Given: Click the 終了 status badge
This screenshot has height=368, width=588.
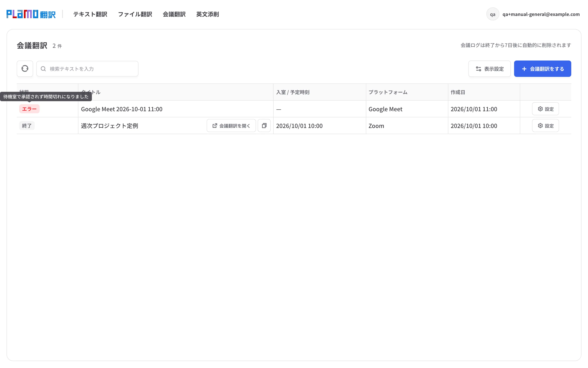Looking at the screenshot, I should pos(27,126).
